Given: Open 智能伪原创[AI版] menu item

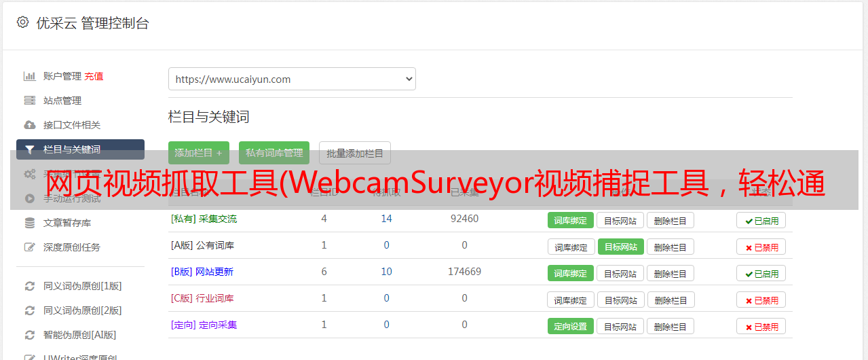Looking at the screenshot, I should point(80,335).
